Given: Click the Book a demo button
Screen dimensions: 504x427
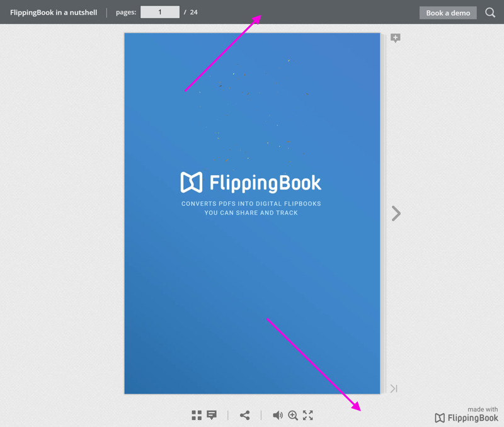Looking at the screenshot, I should (x=448, y=13).
